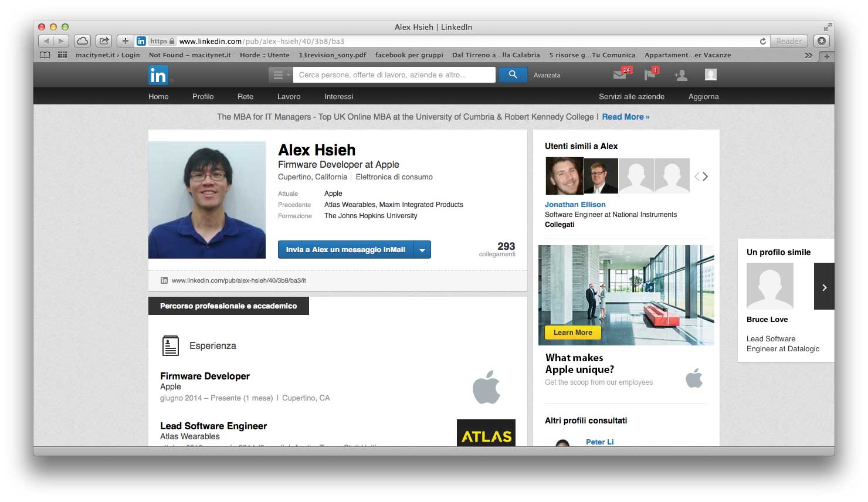Screen dimensions: 868x502
Task: Click the Firmware Developer job title
Action: point(205,376)
